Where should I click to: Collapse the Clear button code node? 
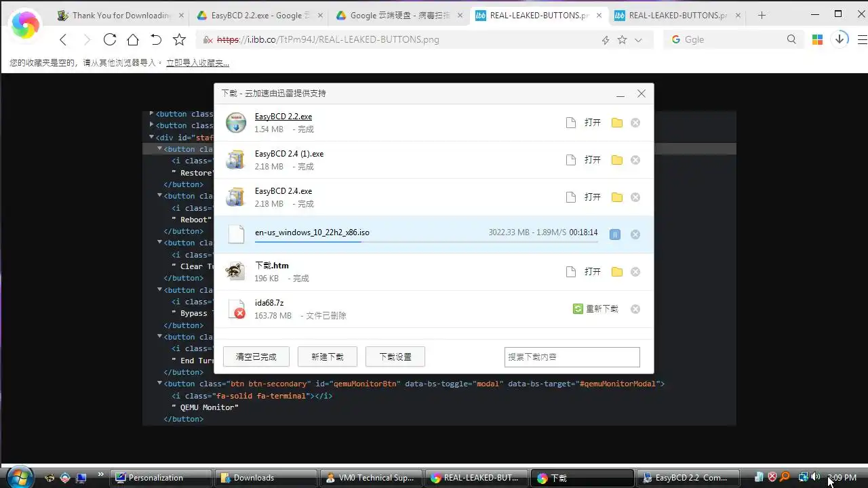160,243
